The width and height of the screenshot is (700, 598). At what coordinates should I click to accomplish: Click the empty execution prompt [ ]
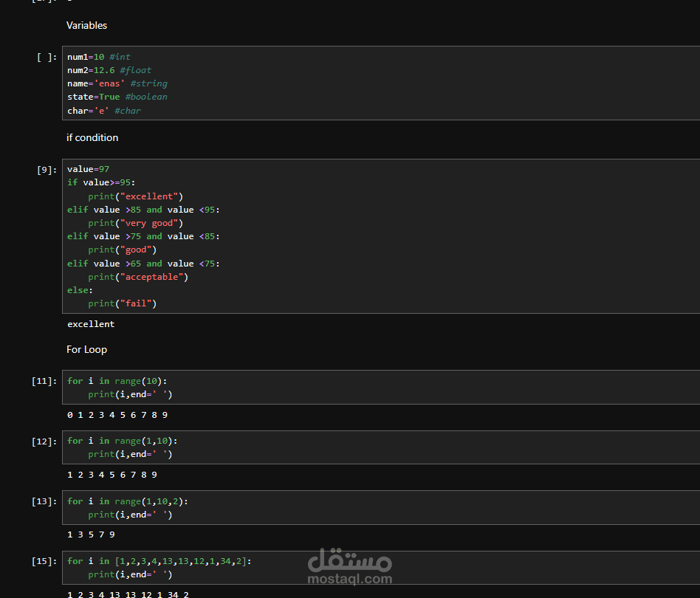tap(46, 56)
